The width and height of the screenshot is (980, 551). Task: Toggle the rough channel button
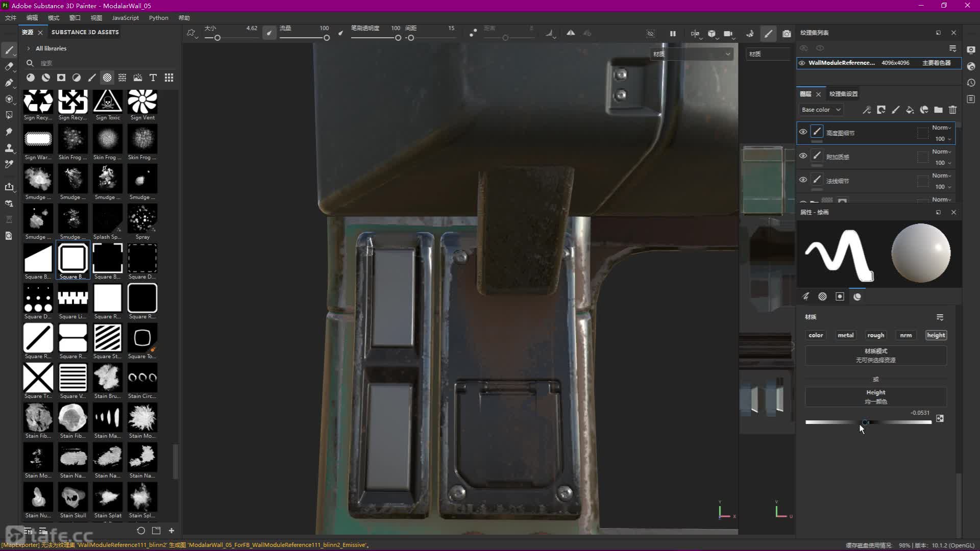(875, 335)
